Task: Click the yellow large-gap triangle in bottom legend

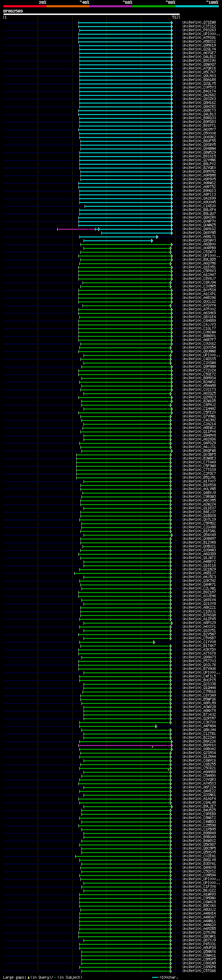Action: (x=28, y=977)
